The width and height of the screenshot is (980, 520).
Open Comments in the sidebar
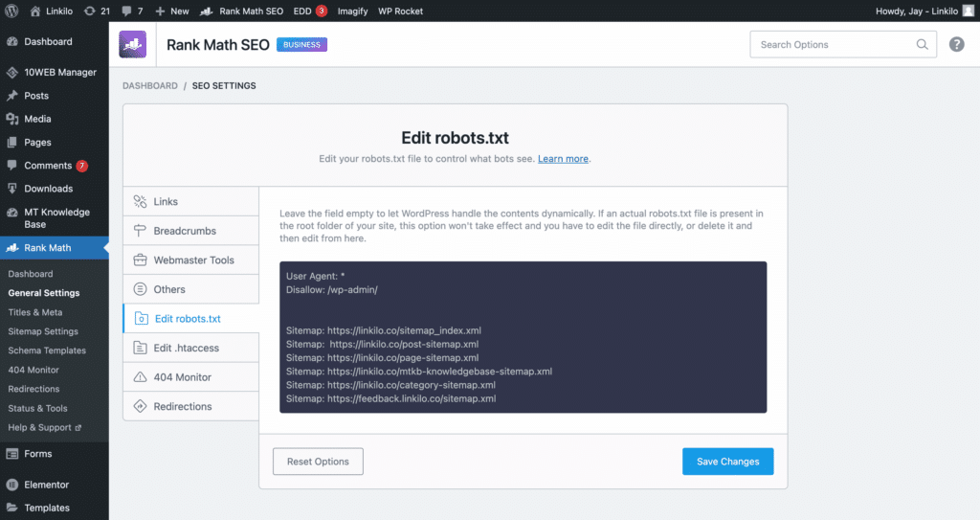[x=55, y=166]
